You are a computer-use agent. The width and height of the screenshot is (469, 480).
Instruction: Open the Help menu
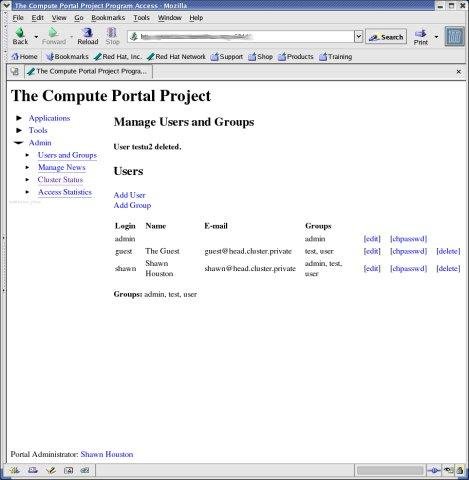[196, 18]
